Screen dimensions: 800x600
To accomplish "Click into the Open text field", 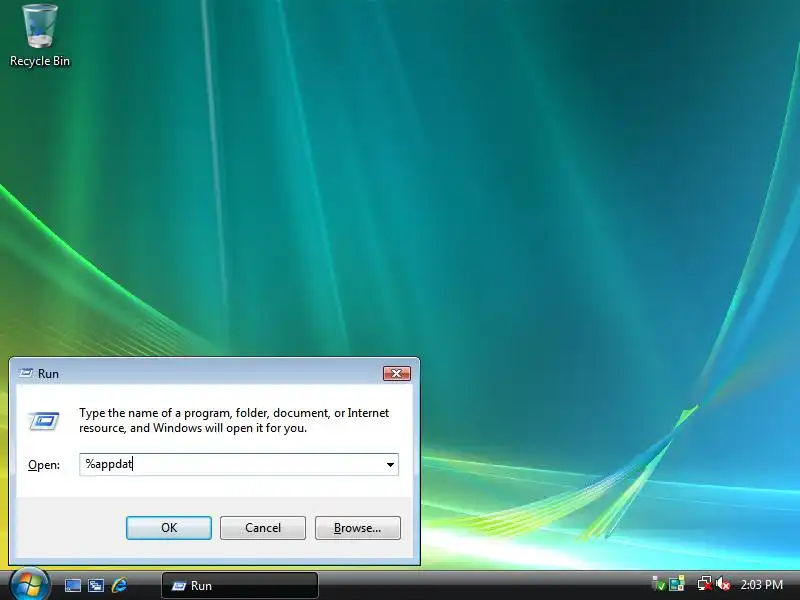I will 233,464.
